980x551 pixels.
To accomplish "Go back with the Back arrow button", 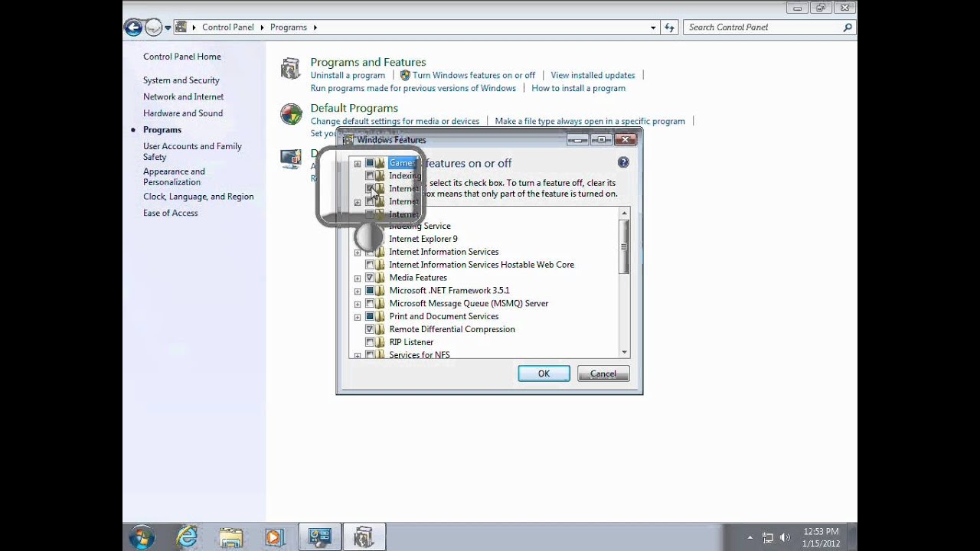I will tap(133, 28).
